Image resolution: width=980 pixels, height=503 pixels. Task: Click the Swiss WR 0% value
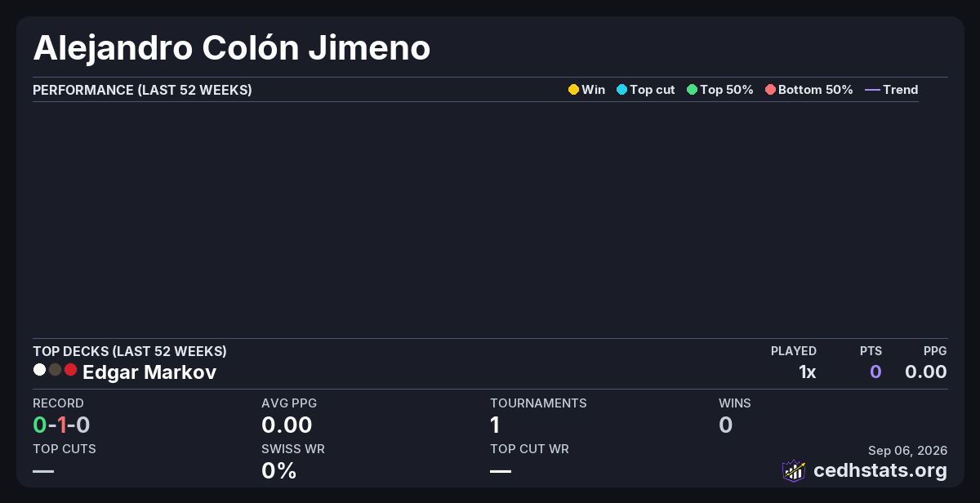pyautogui.click(x=278, y=470)
